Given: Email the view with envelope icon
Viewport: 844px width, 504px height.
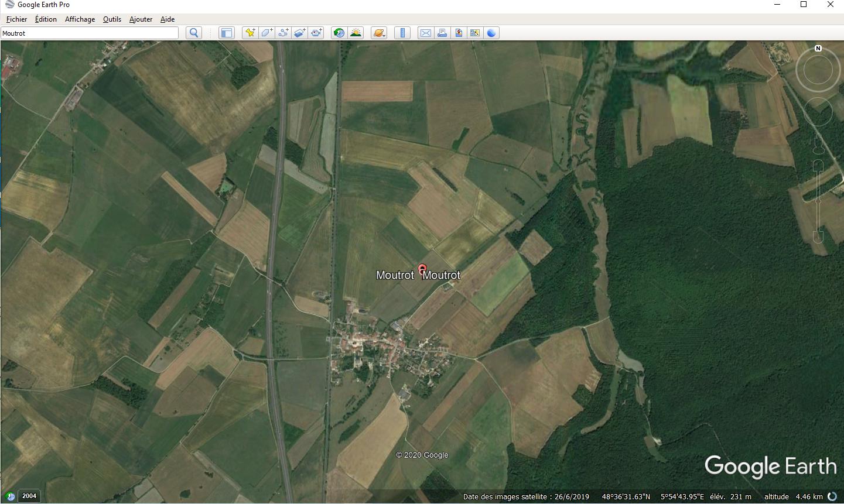Looking at the screenshot, I should (426, 33).
